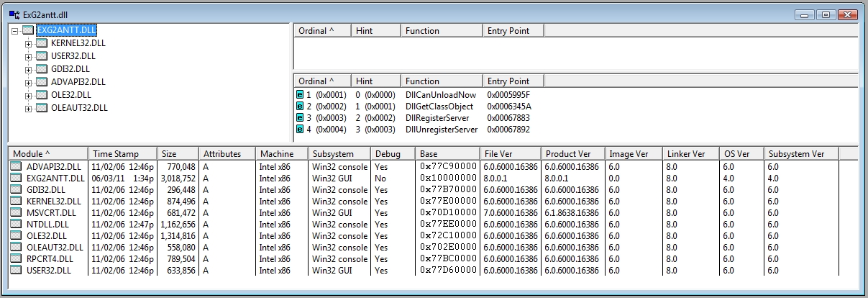Sort module list by Machine column
Image resolution: width=868 pixels, height=298 pixels.
click(x=281, y=154)
